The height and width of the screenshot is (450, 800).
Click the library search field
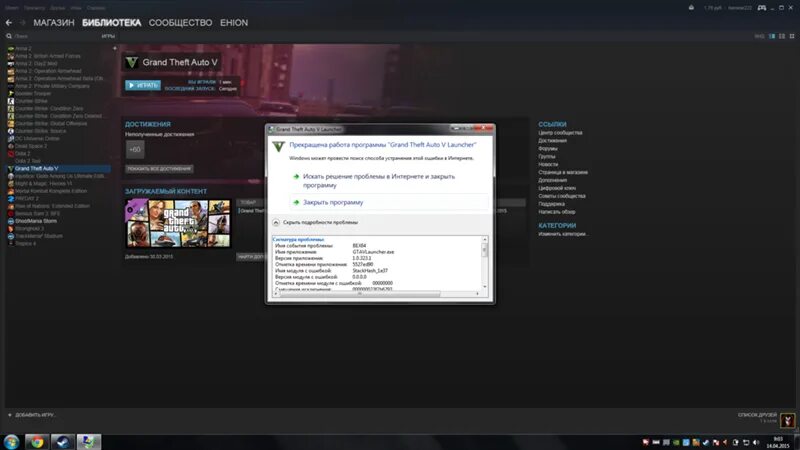pyautogui.click(x=51, y=36)
